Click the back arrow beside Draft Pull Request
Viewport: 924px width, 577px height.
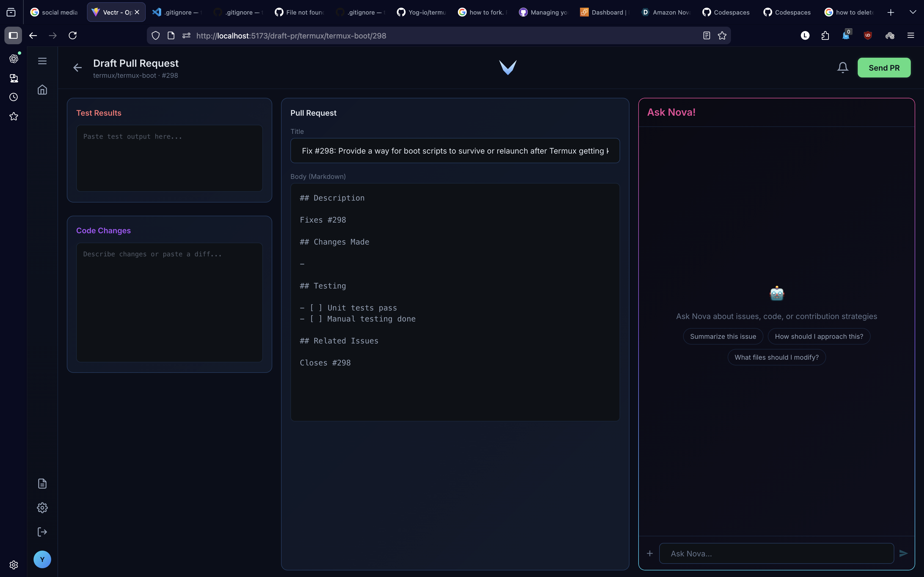pos(78,68)
